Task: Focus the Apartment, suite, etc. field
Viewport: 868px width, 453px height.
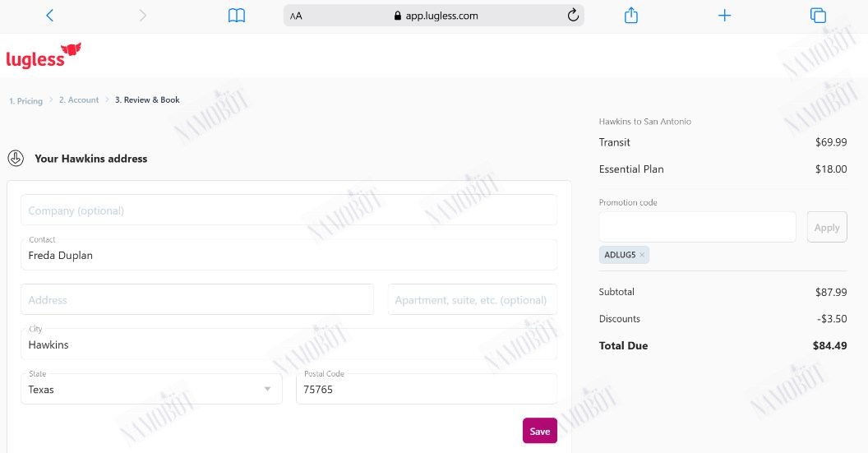Action: click(x=472, y=299)
